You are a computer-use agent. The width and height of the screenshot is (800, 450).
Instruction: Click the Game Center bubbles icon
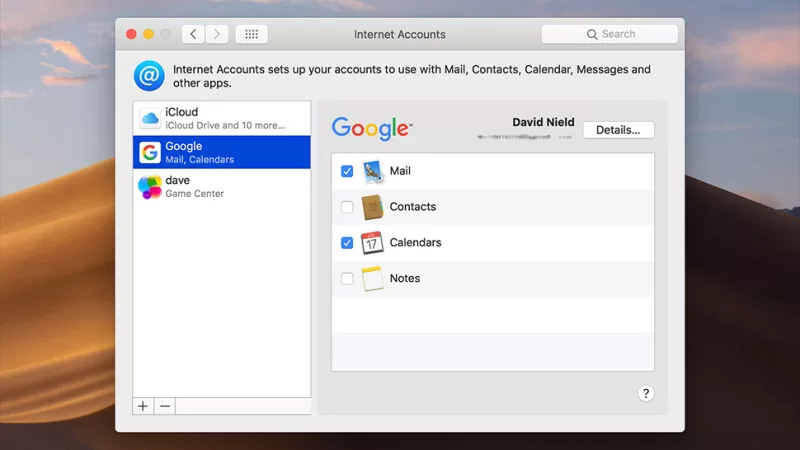(150, 187)
